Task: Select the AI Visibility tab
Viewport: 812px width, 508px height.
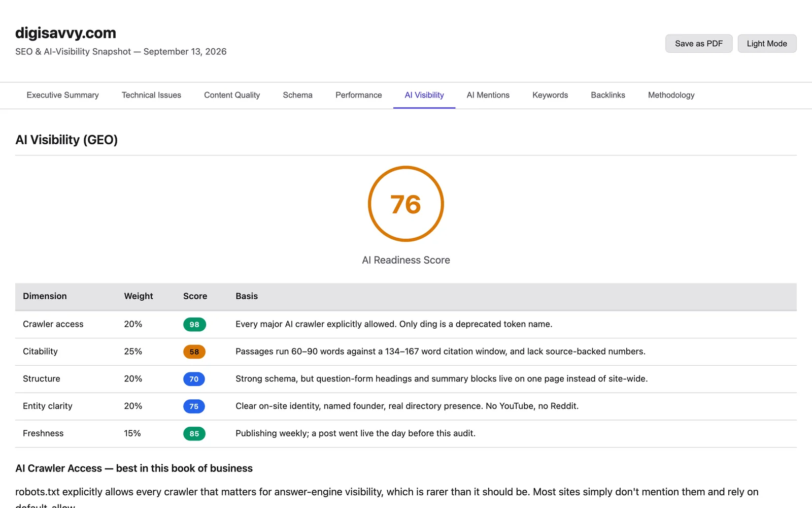Action: 424,95
